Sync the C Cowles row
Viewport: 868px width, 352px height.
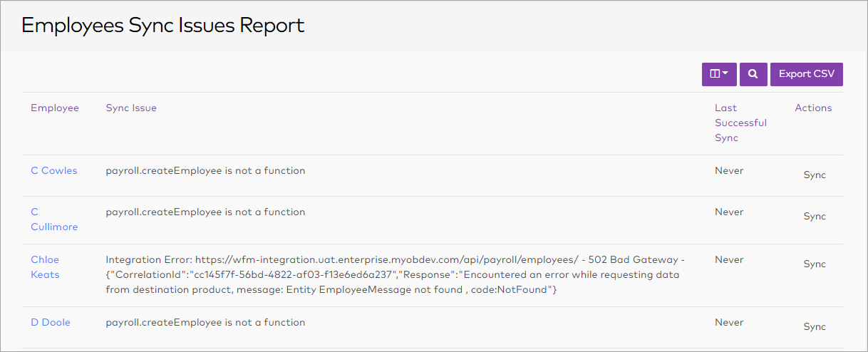pos(815,175)
